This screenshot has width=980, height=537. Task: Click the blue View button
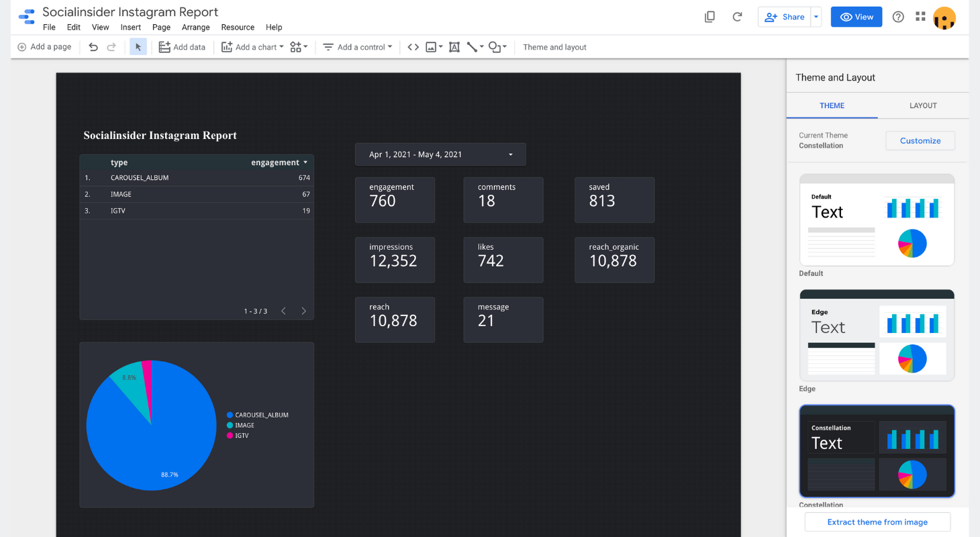(856, 17)
